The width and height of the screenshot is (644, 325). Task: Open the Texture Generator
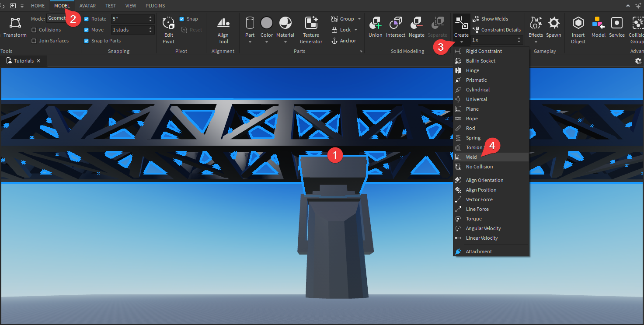(x=311, y=23)
